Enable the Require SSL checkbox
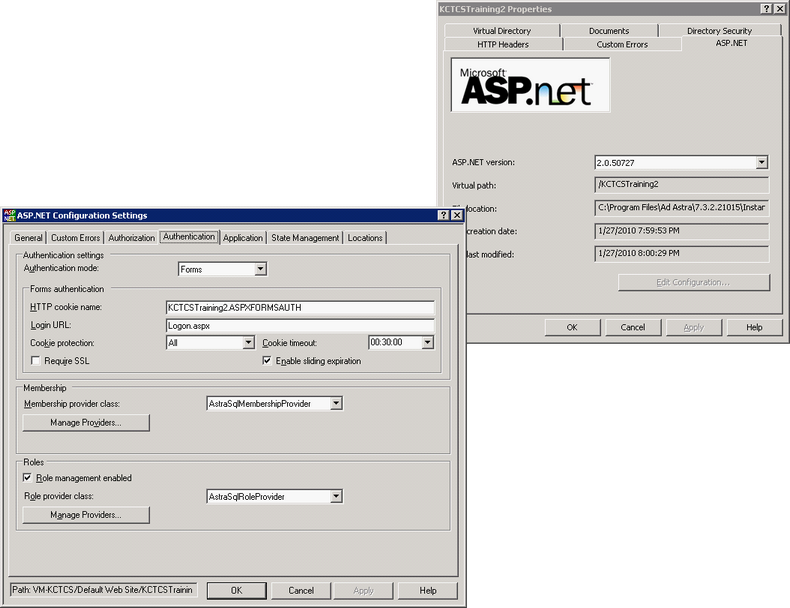 coord(36,361)
